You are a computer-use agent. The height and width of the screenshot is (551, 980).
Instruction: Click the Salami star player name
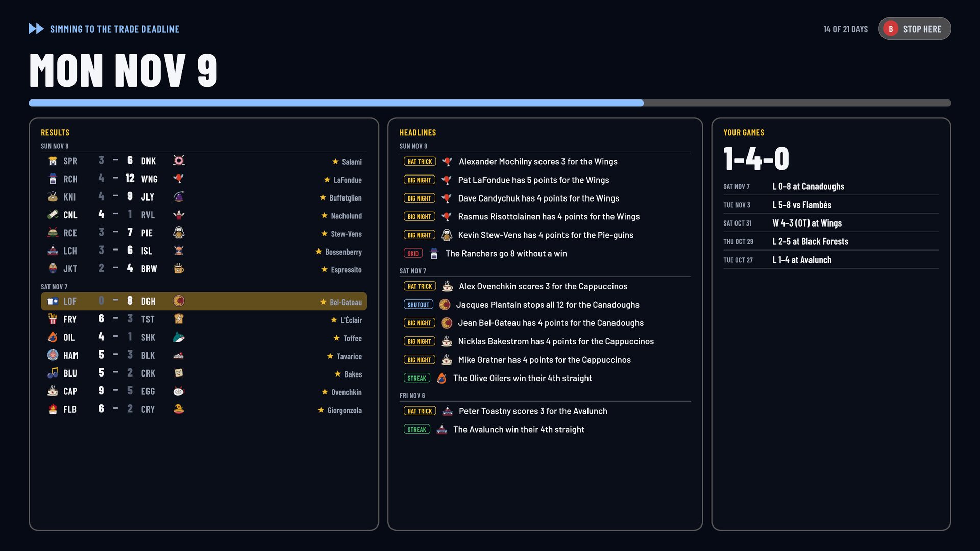click(x=352, y=162)
